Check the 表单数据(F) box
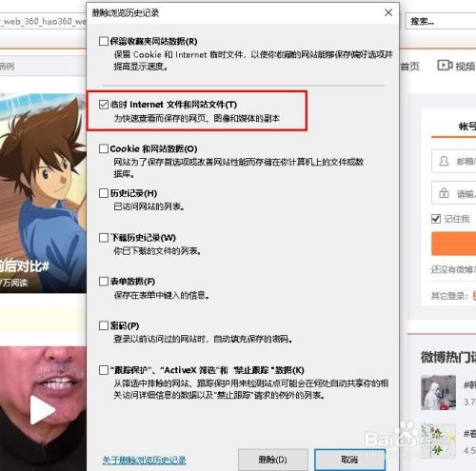The width and height of the screenshot is (476, 471). (x=104, y=282)
